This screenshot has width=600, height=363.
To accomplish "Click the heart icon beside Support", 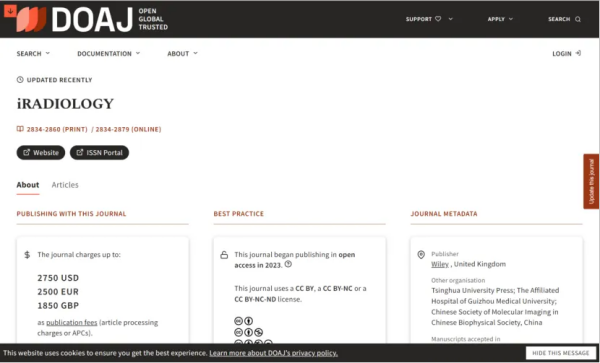I will pos(438,19).
